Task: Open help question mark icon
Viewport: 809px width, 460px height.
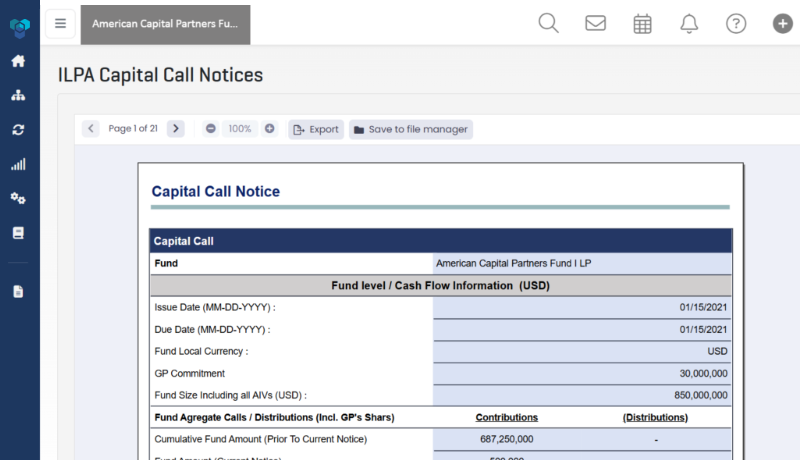Action: pos(736,23)
